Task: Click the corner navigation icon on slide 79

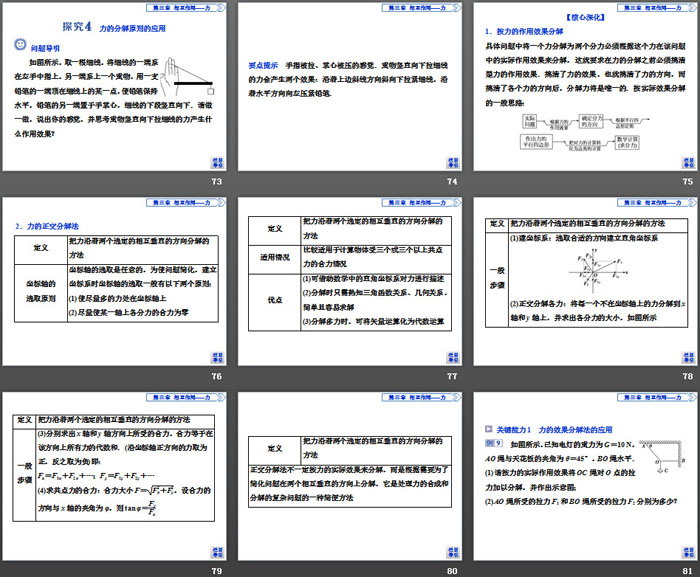Action: (217, 552)
